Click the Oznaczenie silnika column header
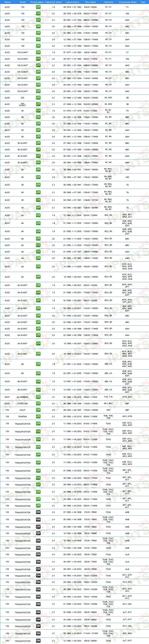The width and height of the screenshot is (149, 644). click(x=127, y=2)
